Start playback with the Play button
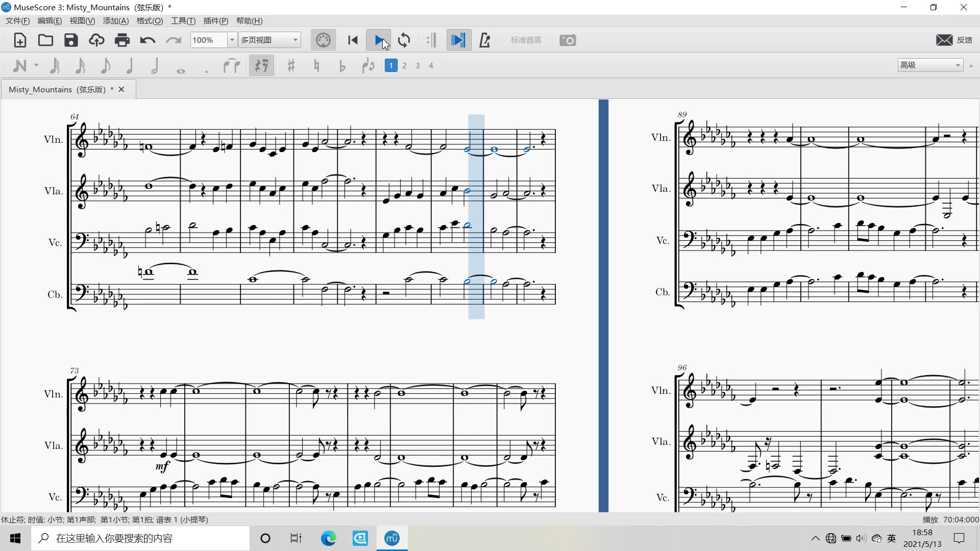The height and width of the screenshot is (551, 980). [378, 40]
